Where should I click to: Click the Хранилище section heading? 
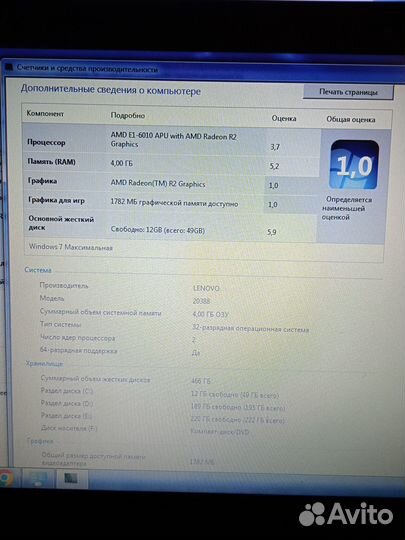point(44,363)
